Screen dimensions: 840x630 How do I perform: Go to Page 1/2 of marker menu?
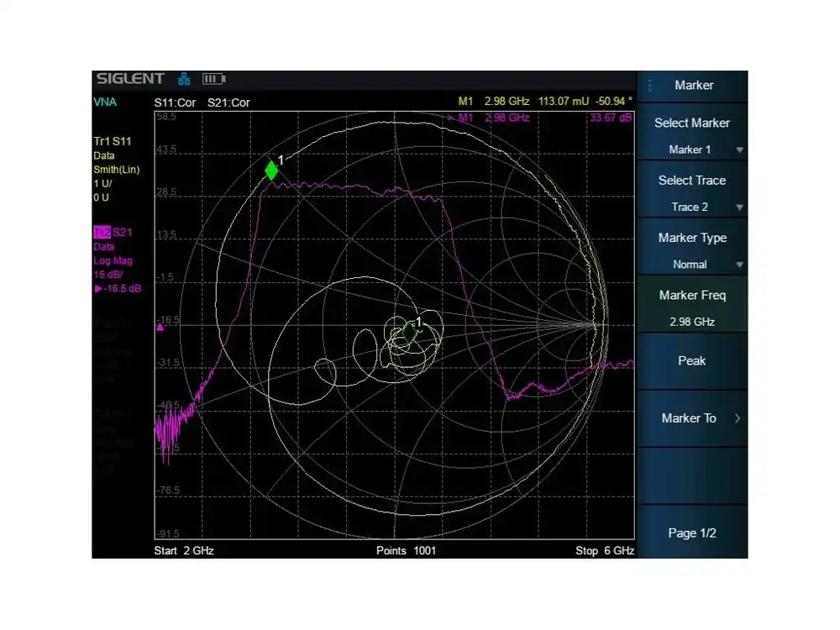point(692,533)
